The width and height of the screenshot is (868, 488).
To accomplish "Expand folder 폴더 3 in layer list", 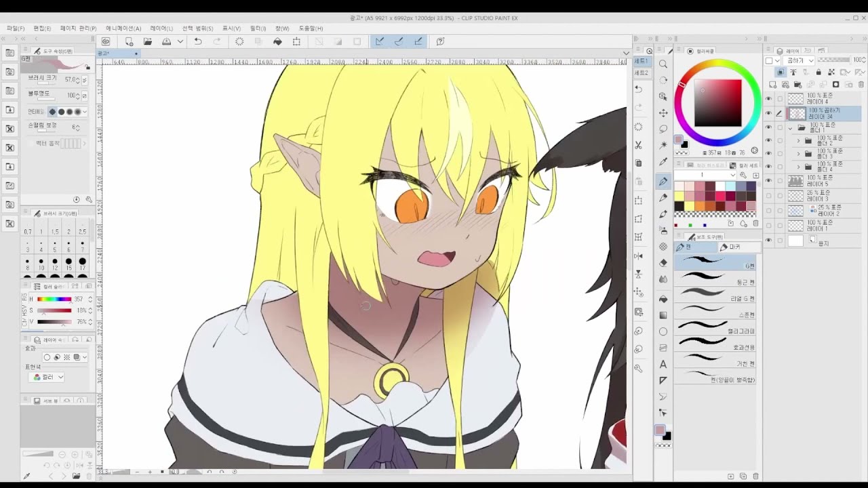I will point(799,154).
